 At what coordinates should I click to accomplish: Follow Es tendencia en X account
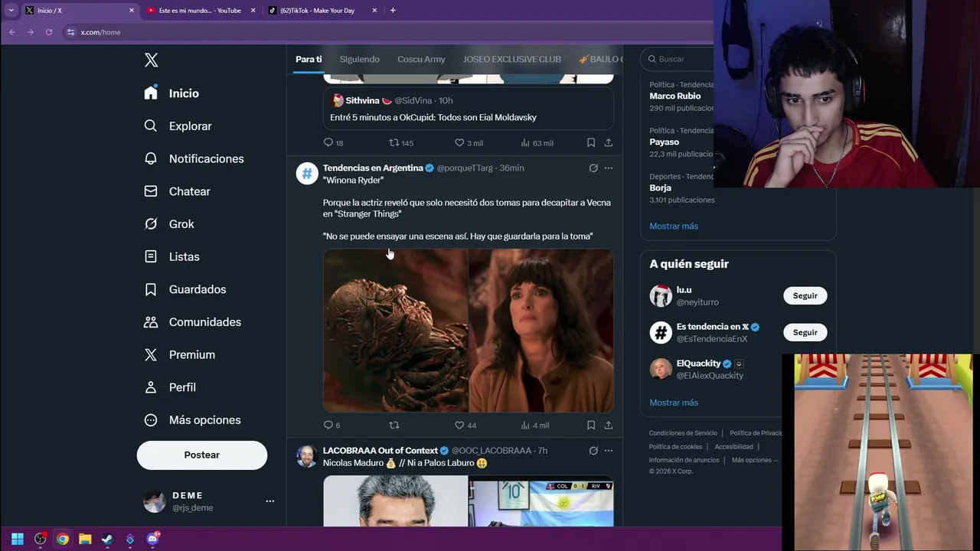coord(805,332)
